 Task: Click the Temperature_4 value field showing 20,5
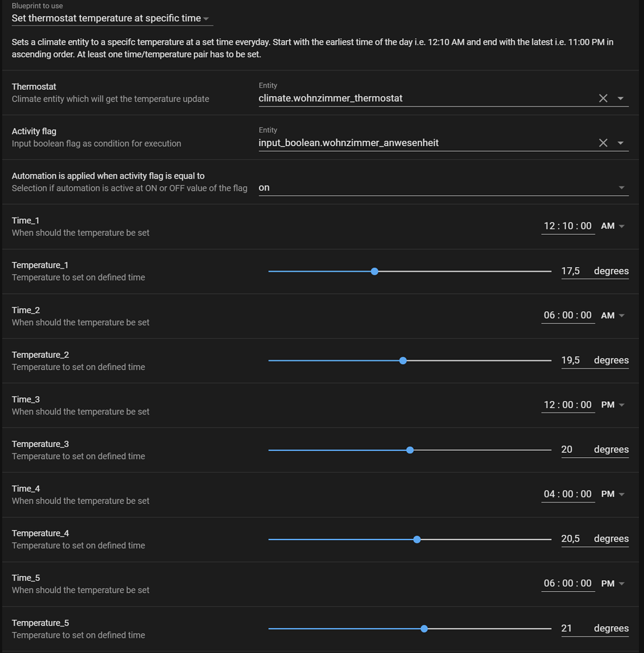click(571, 539)
